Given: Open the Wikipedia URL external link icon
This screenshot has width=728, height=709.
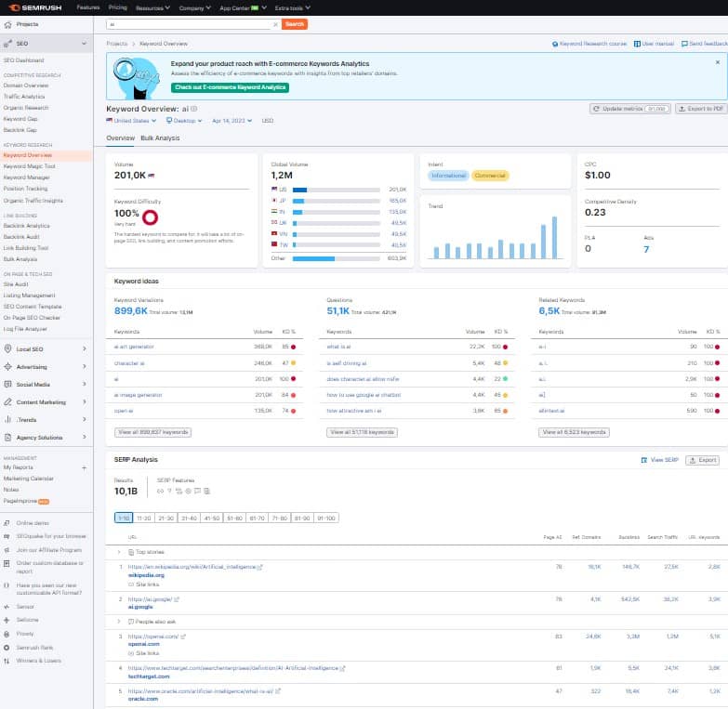Looking at the screenshot, I should click(260, 567).
